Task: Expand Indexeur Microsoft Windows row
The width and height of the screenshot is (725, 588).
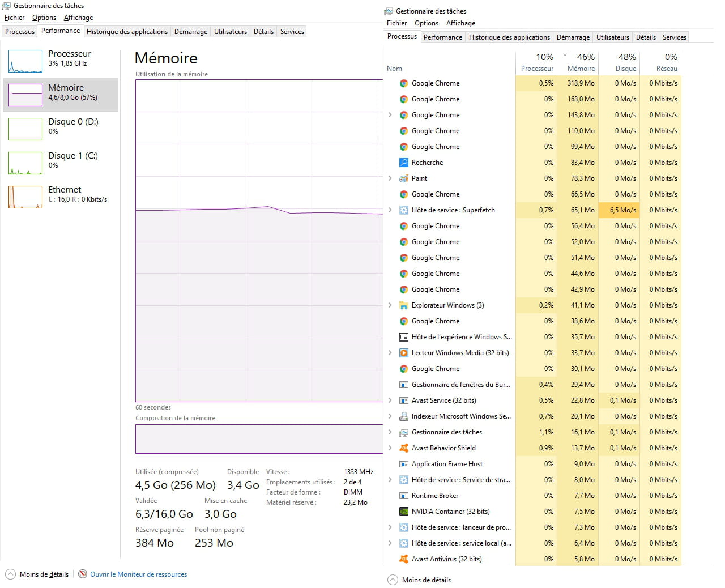Action: coord(390,416)
